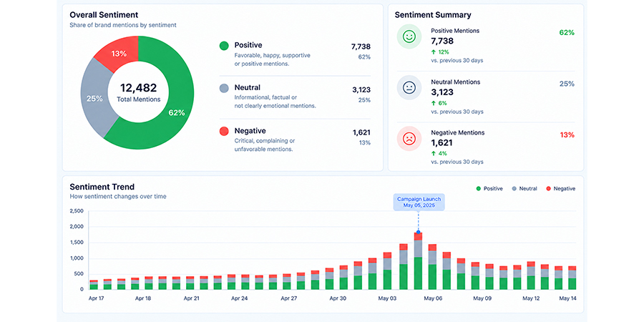
Task: Click the 7,738 count under Positive Mentions
Action: click(x=442, y=41)
